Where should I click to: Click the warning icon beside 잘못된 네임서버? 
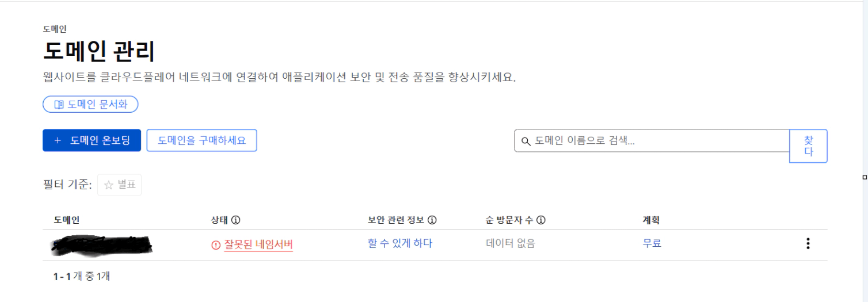click(x=216, y=245)
